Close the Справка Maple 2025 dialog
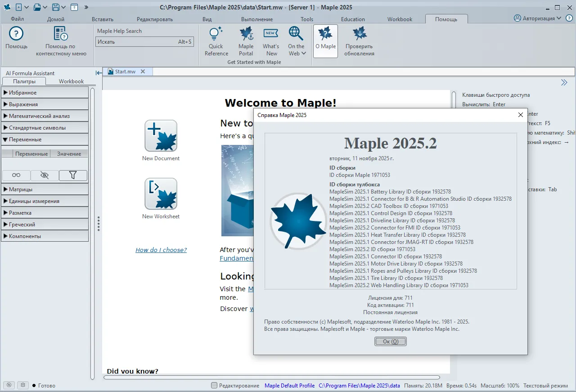Viewport: 576px width, 392px height. pos(521,115)
